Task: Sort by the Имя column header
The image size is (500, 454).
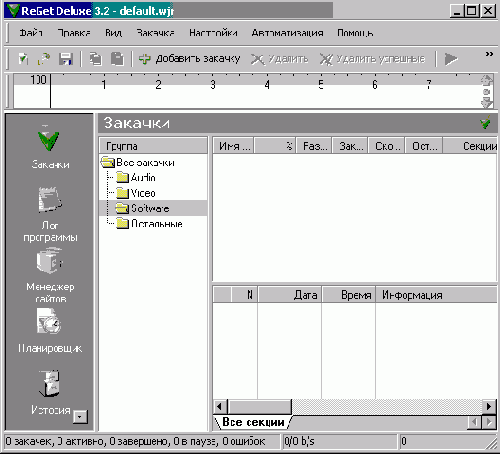Action: (x=234, y=146)
